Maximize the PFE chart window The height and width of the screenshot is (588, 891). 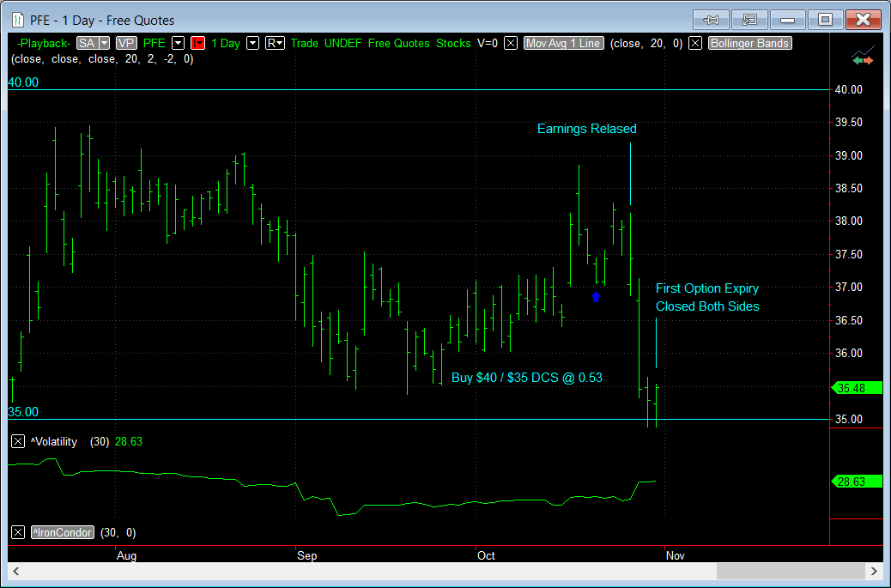825,20
